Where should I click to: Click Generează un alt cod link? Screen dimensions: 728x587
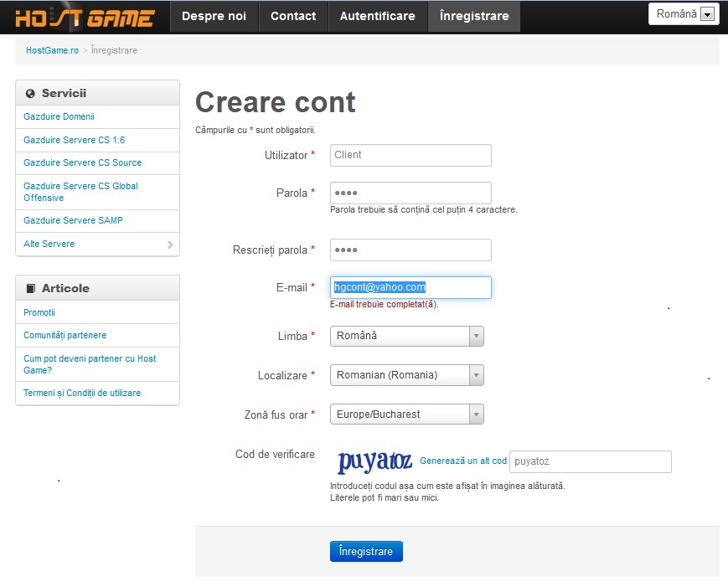click(x=463, y=461)
